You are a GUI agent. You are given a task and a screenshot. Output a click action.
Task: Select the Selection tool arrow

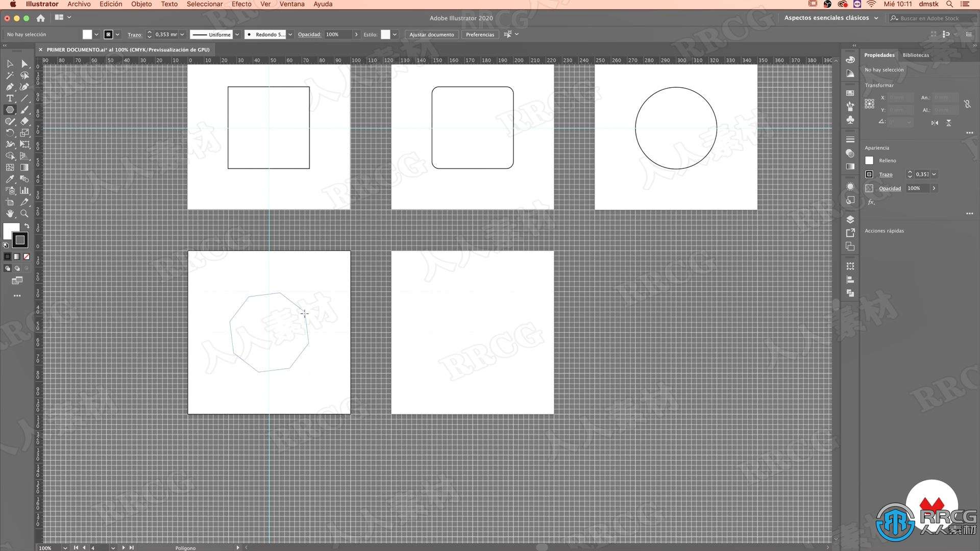pos(10,64)
